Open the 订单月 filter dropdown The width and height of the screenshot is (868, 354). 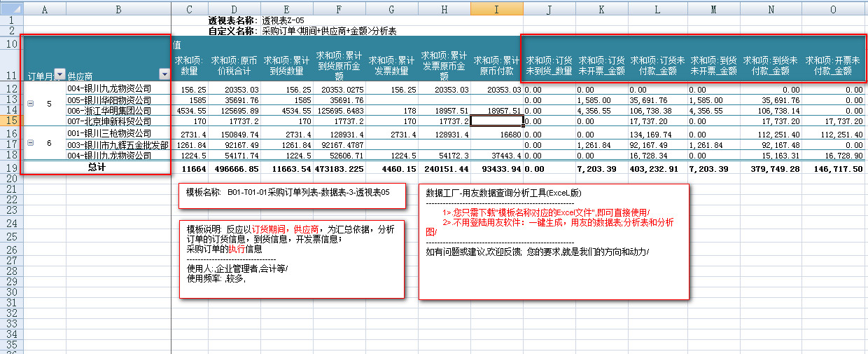click(59, 75)
